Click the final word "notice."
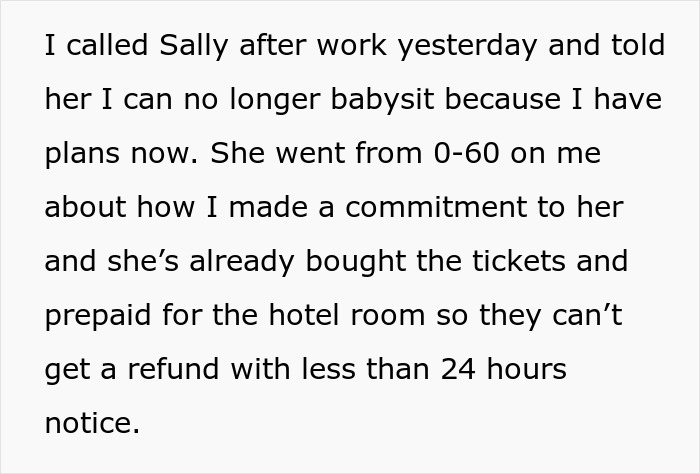Viewport: 700px width, 474px height. click(x=93, y=424)
